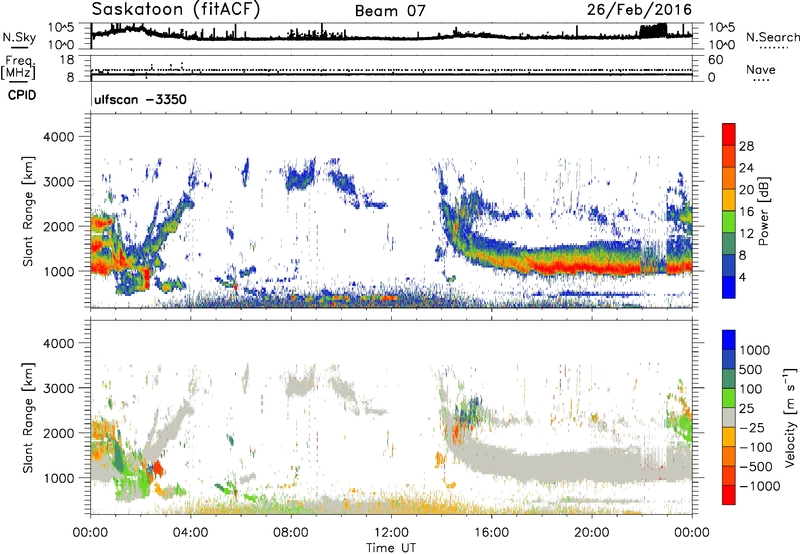This screenshot has height=554, width=800.
Task: Click the "20" power color bar label
Action: pos(746,190)
